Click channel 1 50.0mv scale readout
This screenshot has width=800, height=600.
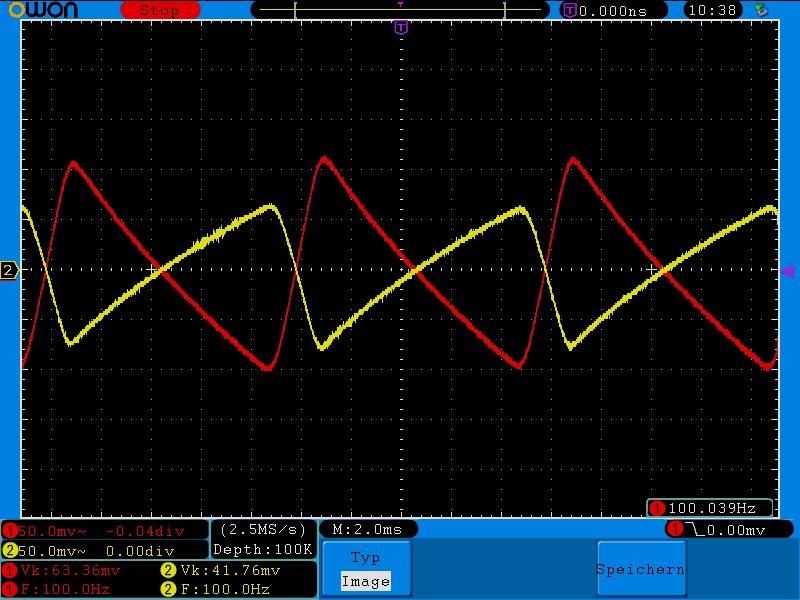click(x=52, y=531)
